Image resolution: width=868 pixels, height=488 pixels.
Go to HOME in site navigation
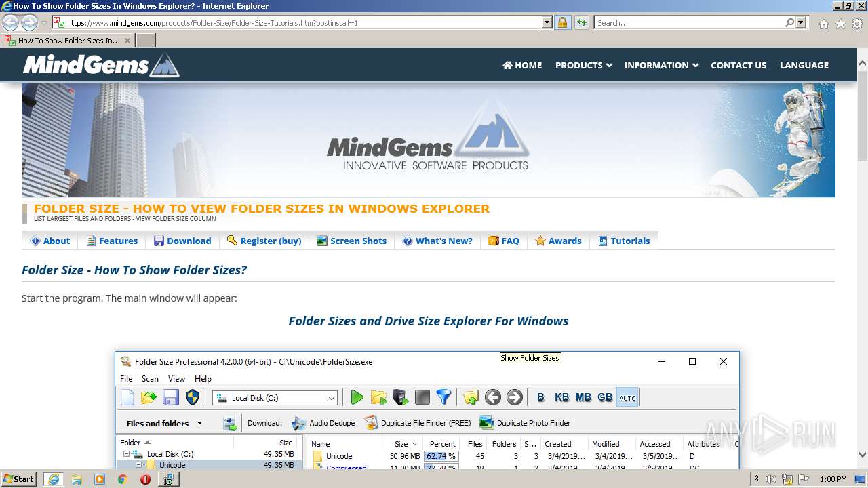point(522,65)
